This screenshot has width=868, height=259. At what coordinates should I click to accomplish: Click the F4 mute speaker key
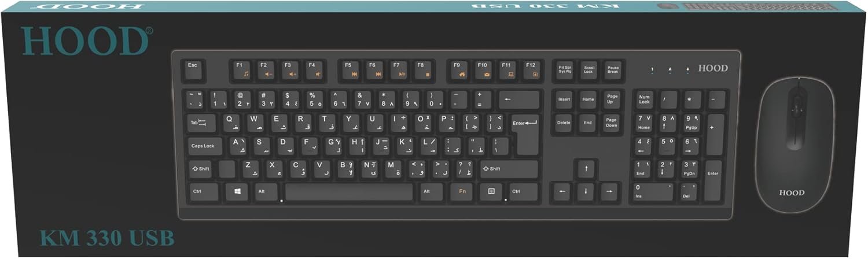tap(314, 70)
